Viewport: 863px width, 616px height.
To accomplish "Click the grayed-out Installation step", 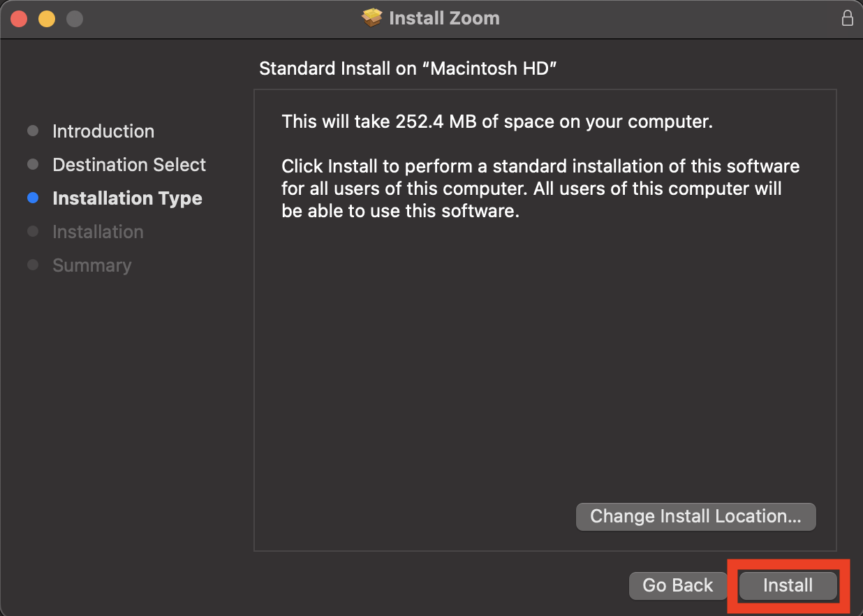I will (x=98, y=232).
